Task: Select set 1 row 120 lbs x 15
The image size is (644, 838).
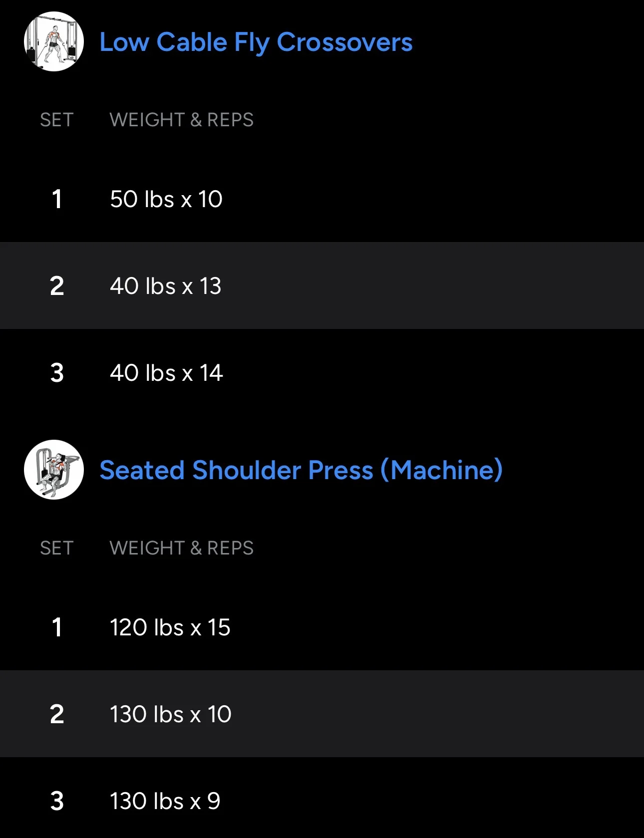Action: pyautogui.click(x=322, y=627)
